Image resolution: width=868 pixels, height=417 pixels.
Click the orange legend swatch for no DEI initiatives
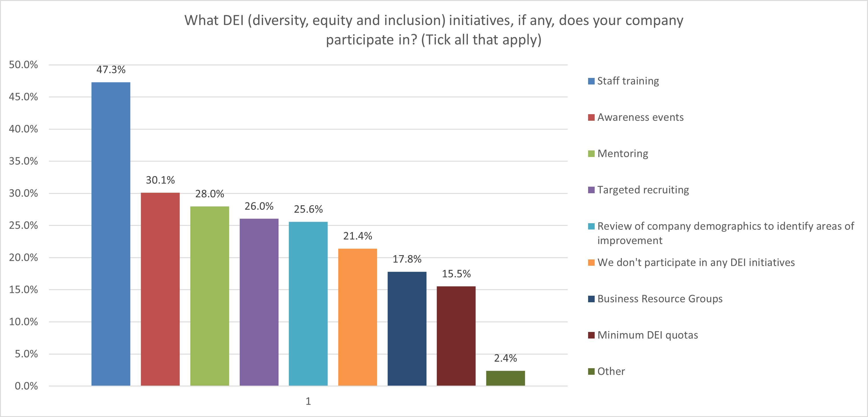point(591,263)
